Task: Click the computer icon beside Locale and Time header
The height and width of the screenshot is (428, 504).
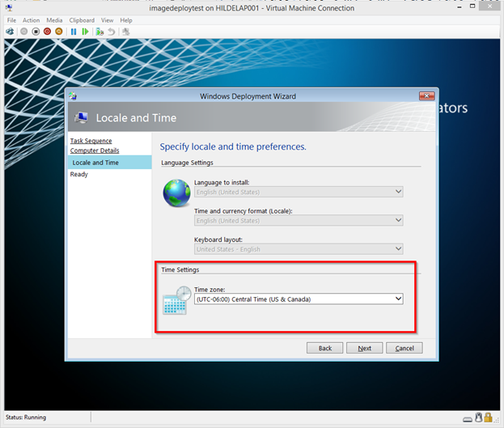Action: click(82, 117)
